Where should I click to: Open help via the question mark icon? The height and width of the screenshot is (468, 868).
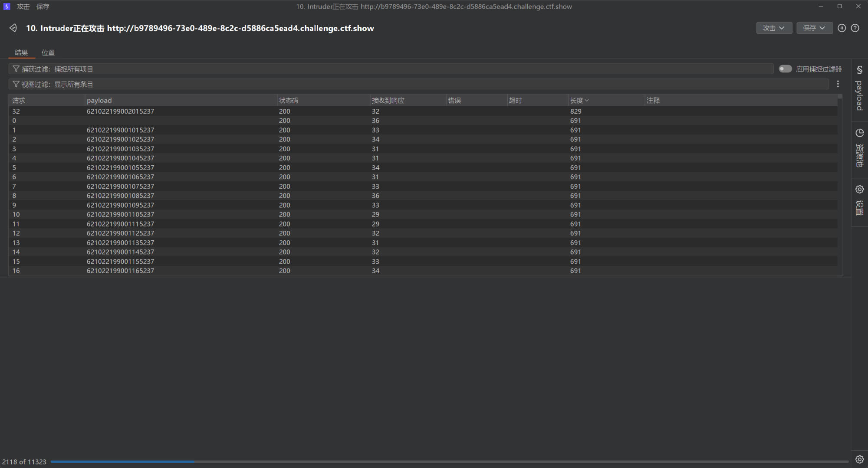point(855,28)
